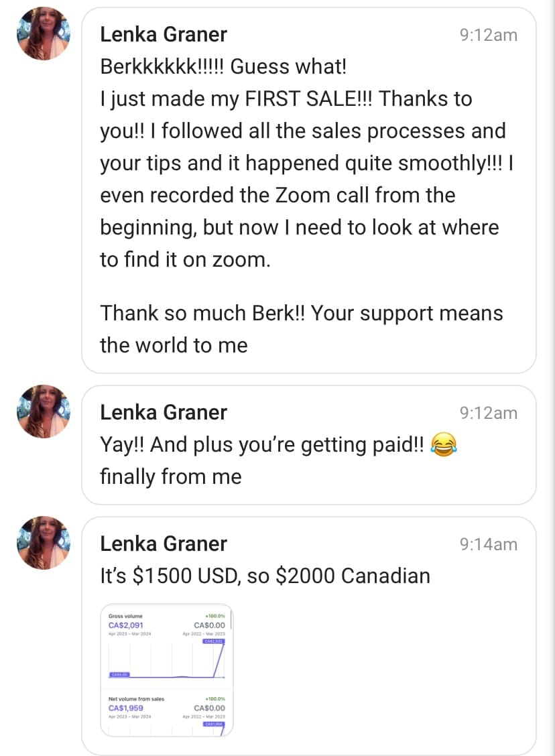The height and width of the screenshot is (756, 555).
Task: Click the CA$2,091 gross volume figure
Action: 125,625
